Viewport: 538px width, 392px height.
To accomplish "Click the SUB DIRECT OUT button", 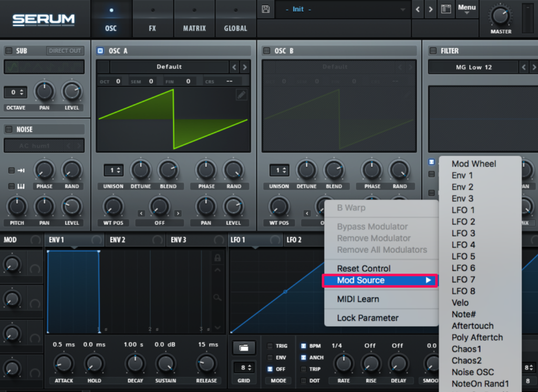I will [65, 51].
